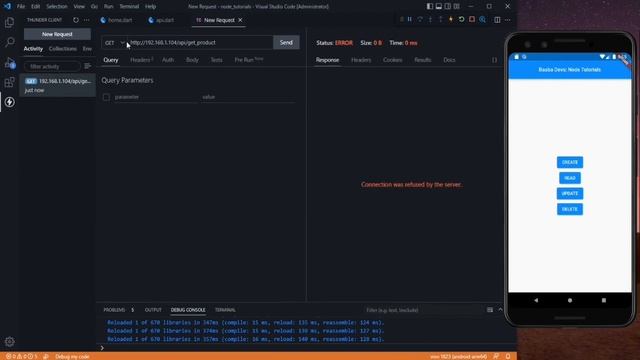
Task: Tap CREATE button on phone emulator
Action: tap(570, 162)
